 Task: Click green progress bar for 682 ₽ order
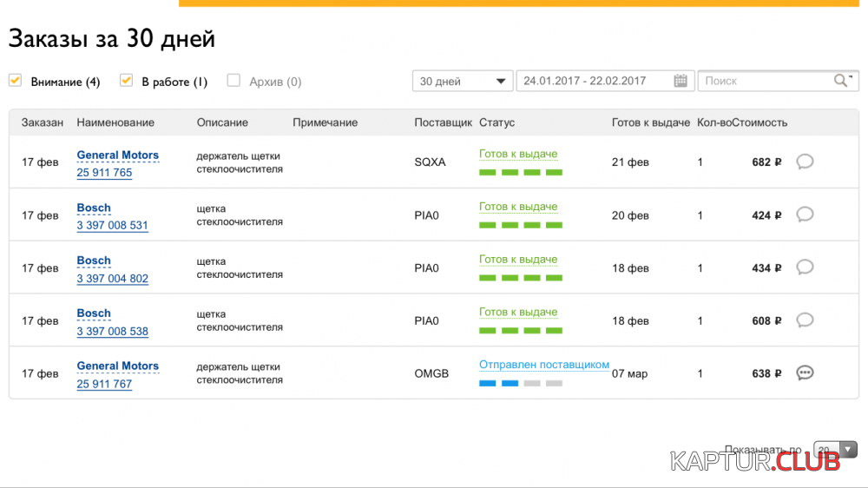tap(520, 172)
